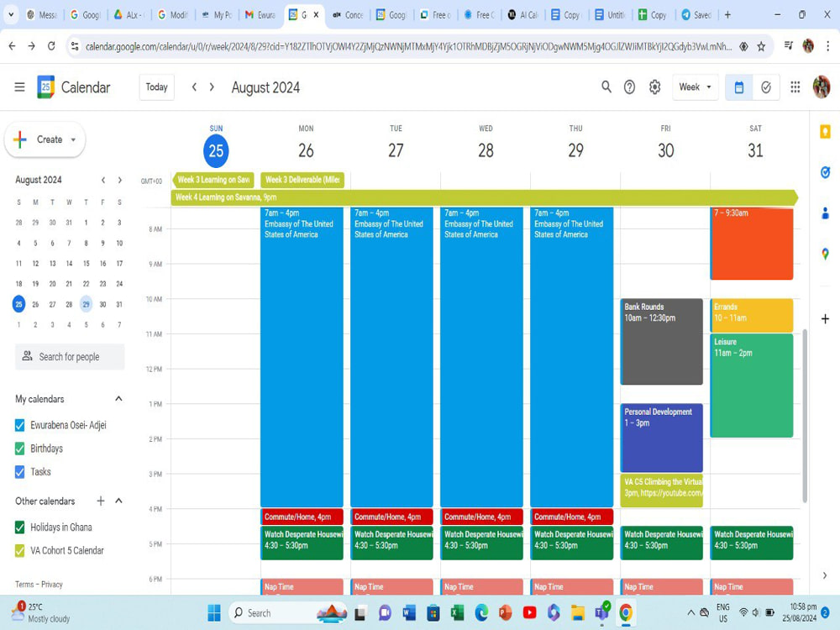Open the Support help icon
This screenshot has width=840, height=630.
pyautogui.click(x=629, y=87)
